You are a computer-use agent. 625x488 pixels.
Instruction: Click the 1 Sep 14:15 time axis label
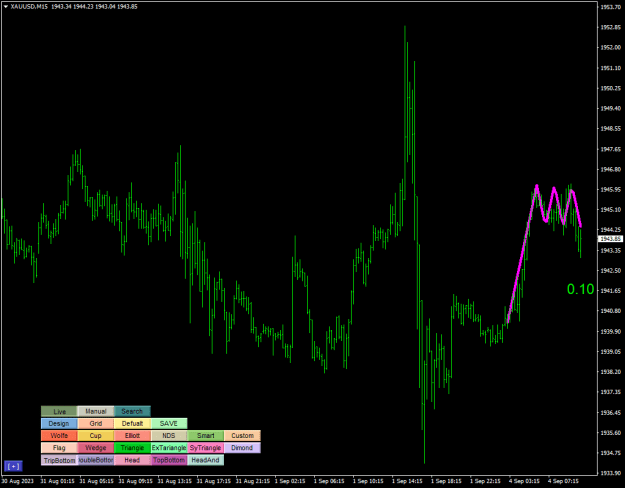click(407, 481)
